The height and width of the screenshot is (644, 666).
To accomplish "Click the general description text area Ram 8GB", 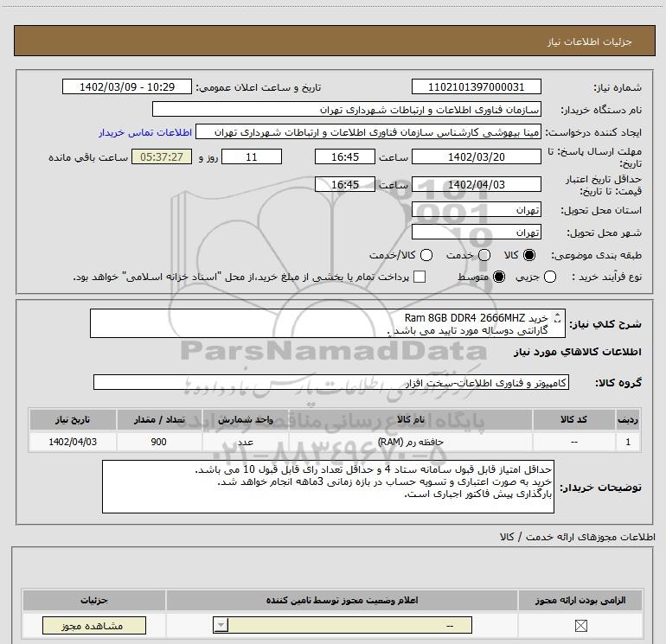I will pyautogui.click(x=328, y=323).
